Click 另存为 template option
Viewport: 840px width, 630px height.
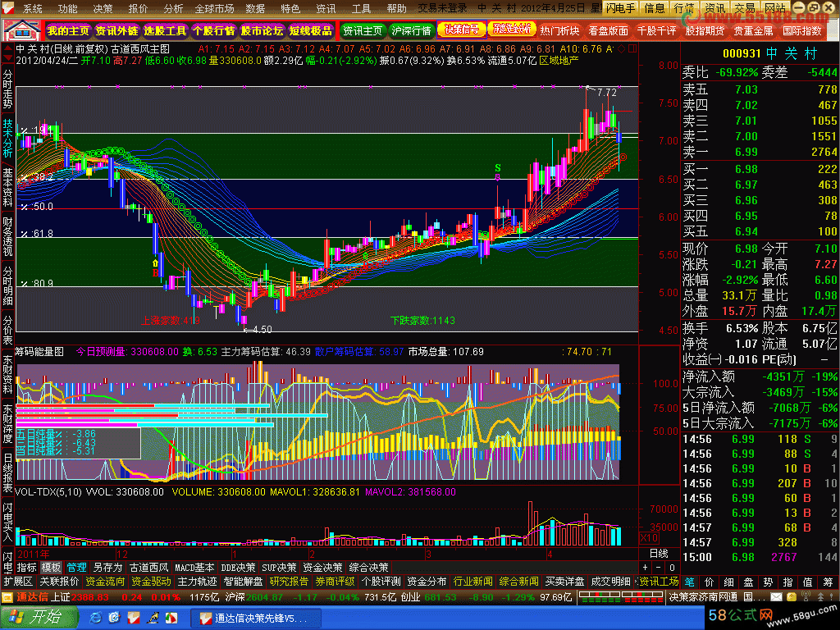coord(107,568)
